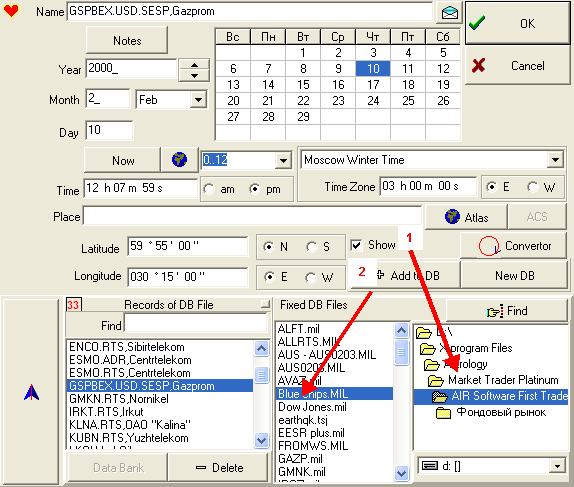
Task: Click the blue-red arrow icon at bottom left
Action: coord(31,392)
